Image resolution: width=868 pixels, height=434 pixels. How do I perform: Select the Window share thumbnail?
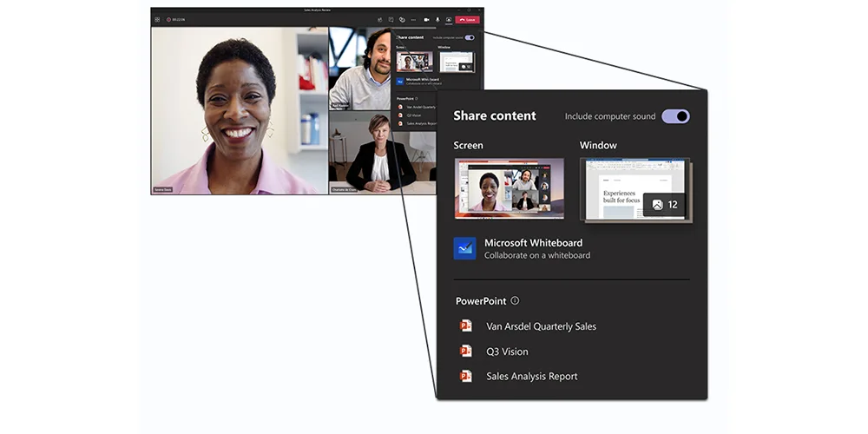coord(635,189)
